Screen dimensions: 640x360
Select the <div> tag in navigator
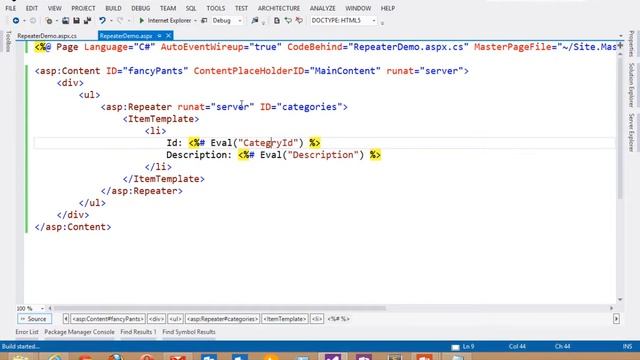tap(156, 319)
